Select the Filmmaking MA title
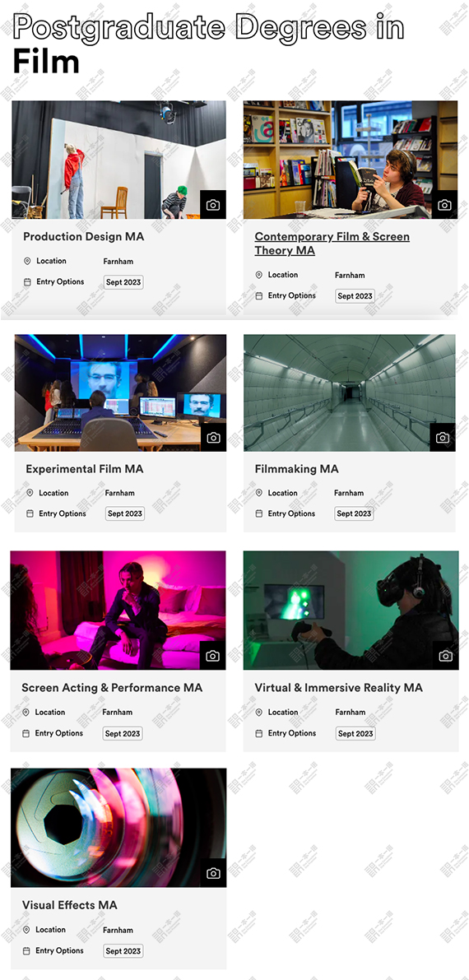Viewport: 469px width, 980px height. coord(296,469)
